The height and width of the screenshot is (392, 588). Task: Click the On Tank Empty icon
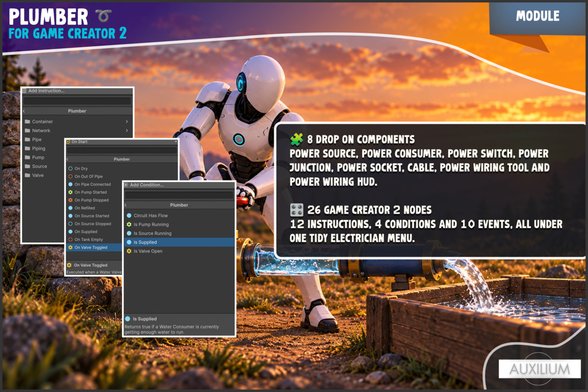pyautogui.click(x=71, y=240)
